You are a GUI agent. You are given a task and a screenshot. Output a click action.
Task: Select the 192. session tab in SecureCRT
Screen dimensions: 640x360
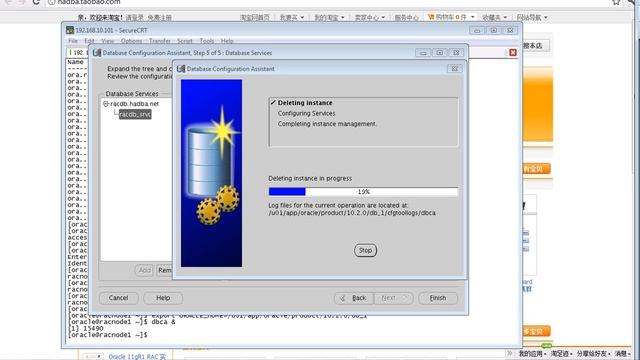(x=77, y=53)
